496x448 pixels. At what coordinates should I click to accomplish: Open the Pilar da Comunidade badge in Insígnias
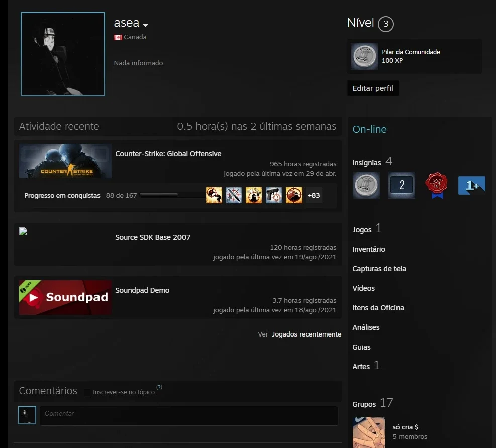(366, 185)
